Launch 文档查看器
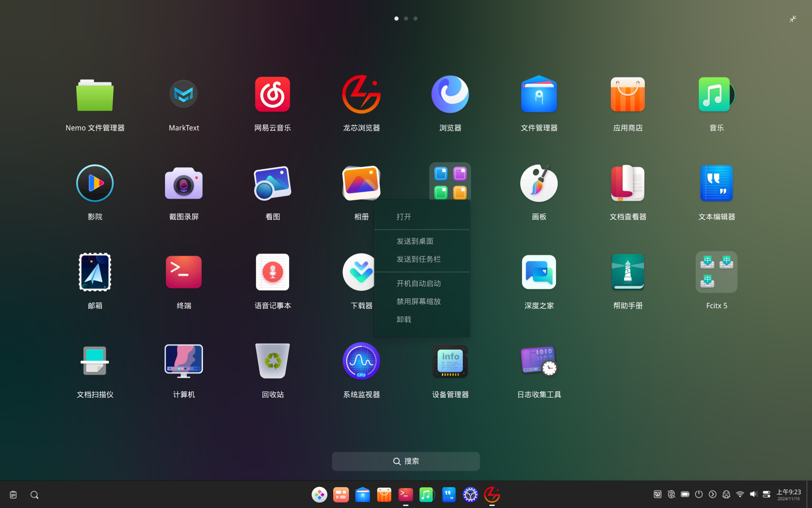812x508 pixels. (628, 184)
